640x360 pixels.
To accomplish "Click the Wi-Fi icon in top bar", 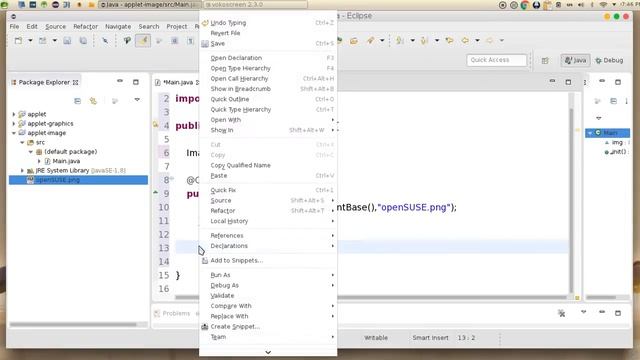I will point(603,5).
